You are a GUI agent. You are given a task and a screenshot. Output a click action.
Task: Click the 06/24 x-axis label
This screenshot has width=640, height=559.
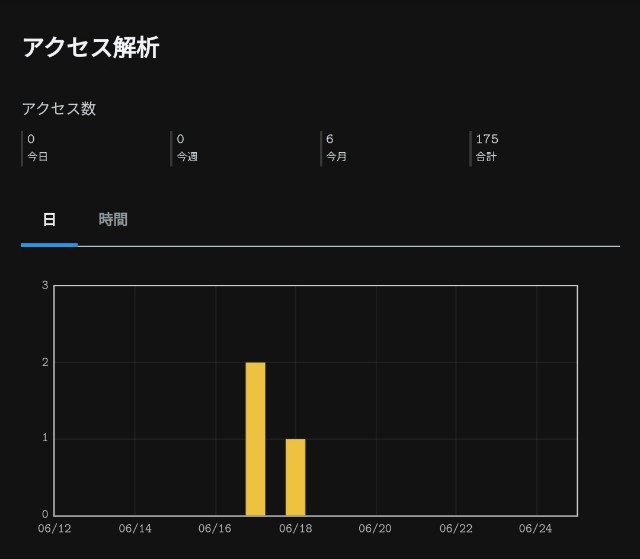pos(536,529)
